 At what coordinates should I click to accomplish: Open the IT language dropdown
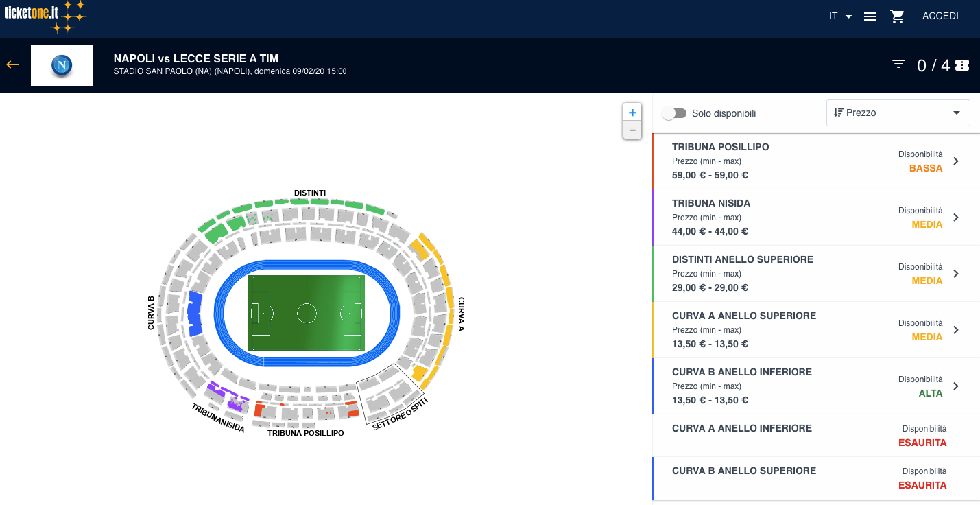pos(840,16)
